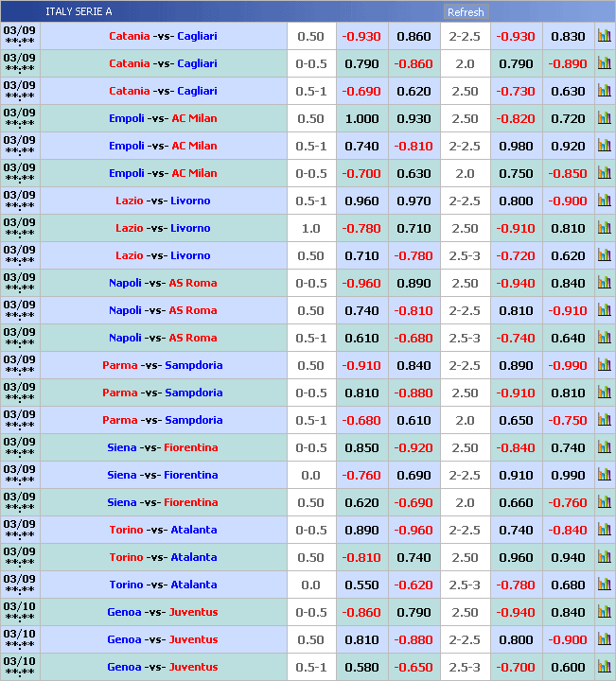The image size is (616, 681).
Task: Open graph icon for Parma-Sampdoria 0-0.5 row
Action: coord(605,393)
